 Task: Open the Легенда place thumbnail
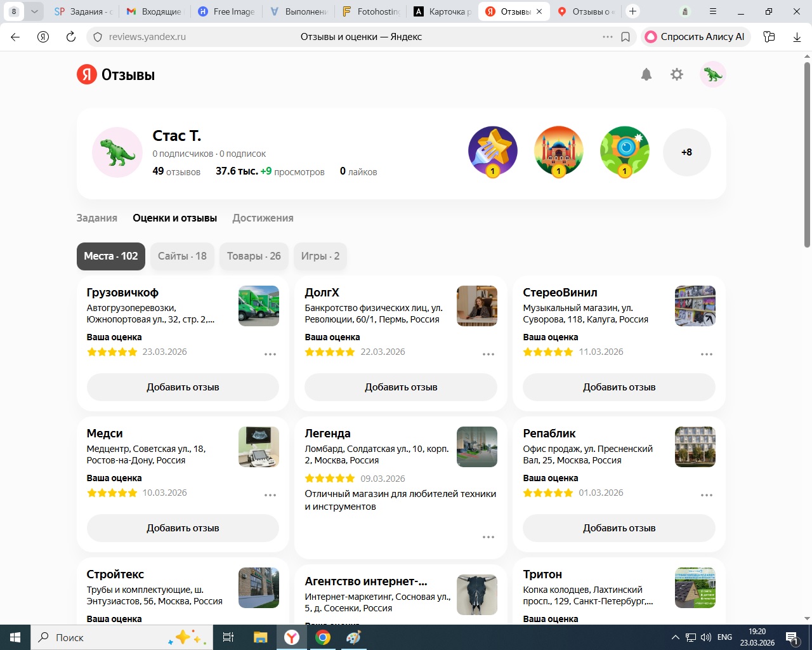click(x=477, y=447)
